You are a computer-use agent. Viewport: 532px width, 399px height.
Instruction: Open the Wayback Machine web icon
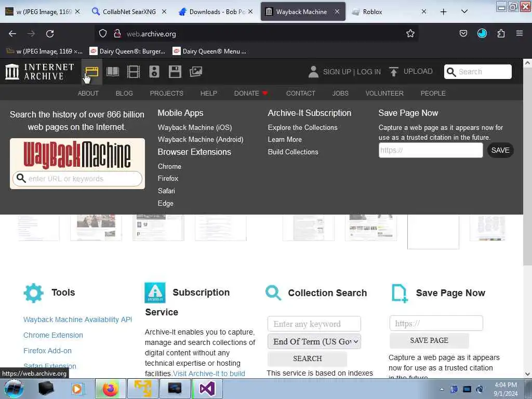[x=91, y=72]
